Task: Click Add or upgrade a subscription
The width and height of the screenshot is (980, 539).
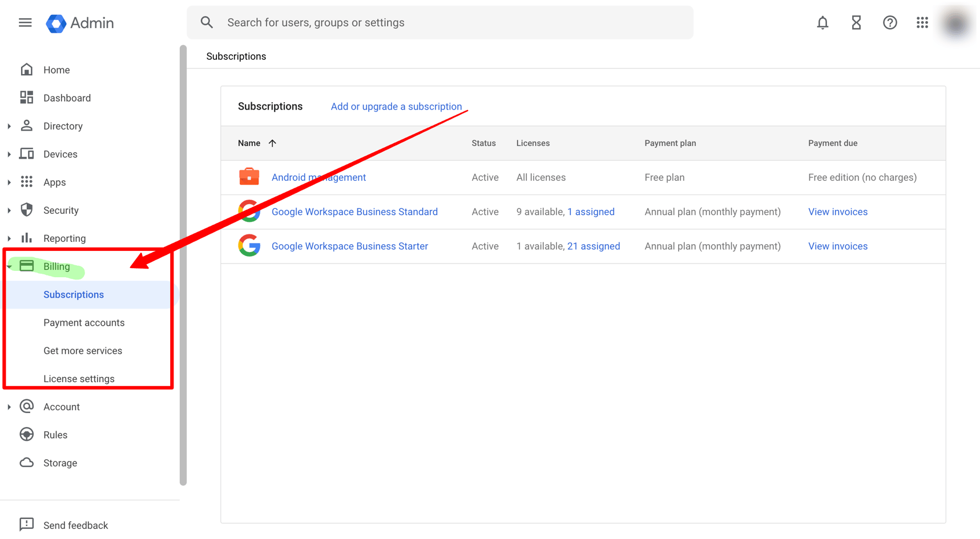Action: coord(396,106)
